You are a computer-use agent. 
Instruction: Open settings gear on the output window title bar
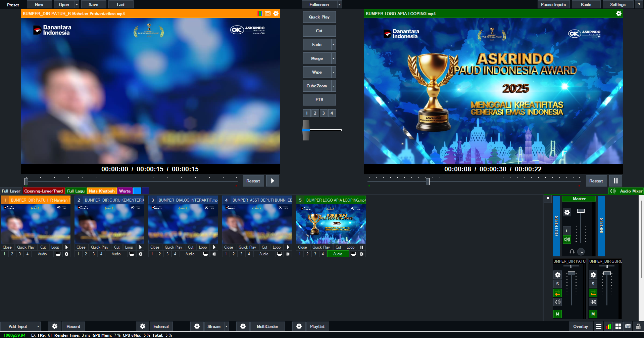click(619, 13)
